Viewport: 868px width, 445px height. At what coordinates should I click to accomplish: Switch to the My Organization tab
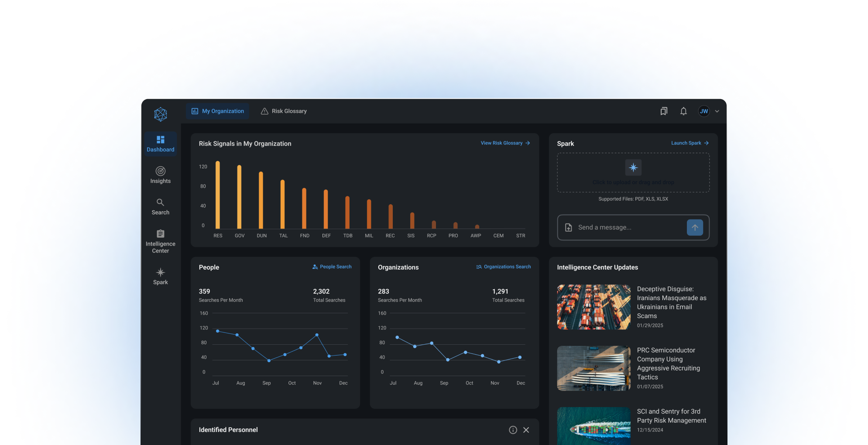(217, 111)
